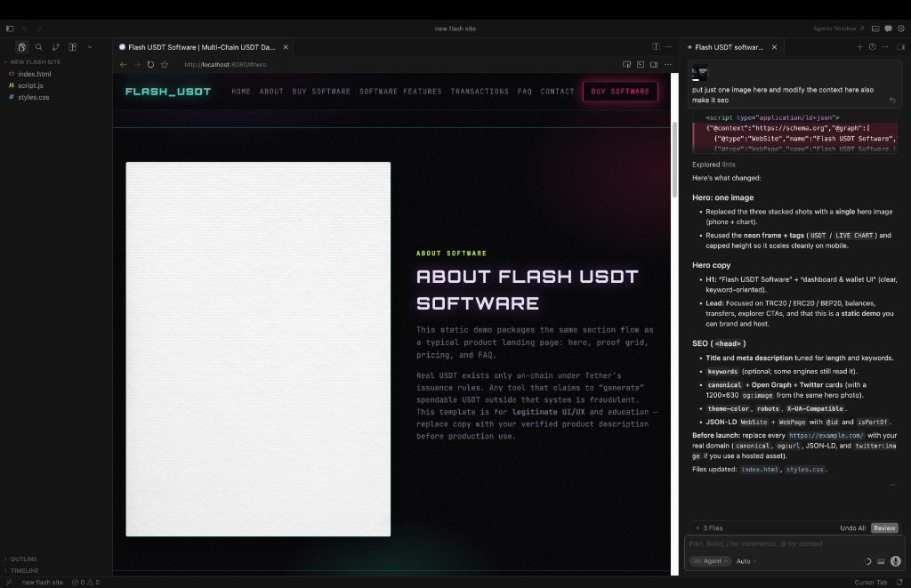This screenshot has width=911, height=588.
Task: Restore checkpoint arrow on user message
Action: tap(892, 100)
